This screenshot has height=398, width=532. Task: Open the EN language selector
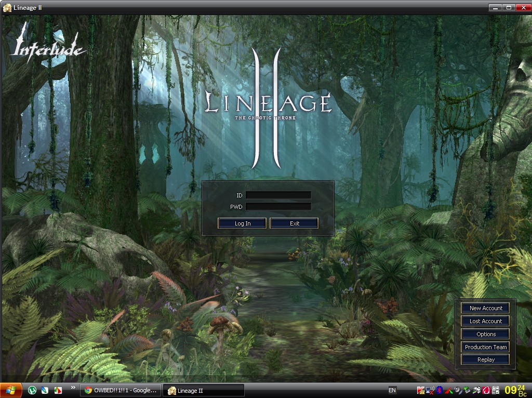pos(392,390)
